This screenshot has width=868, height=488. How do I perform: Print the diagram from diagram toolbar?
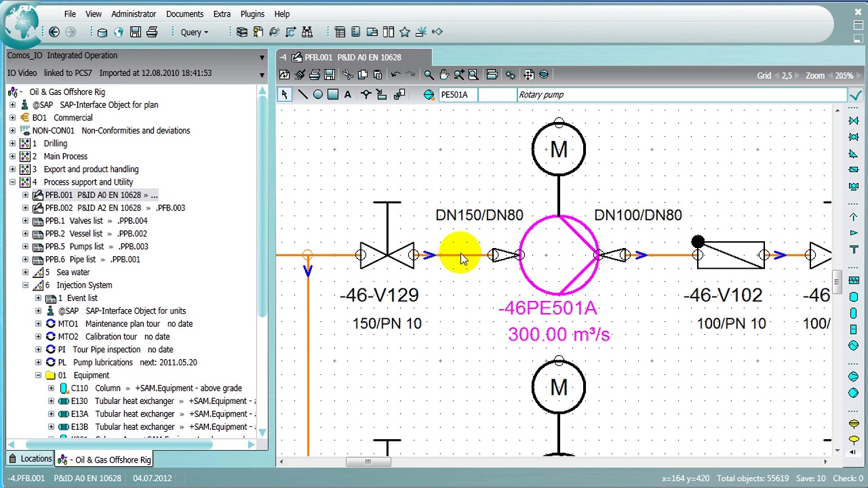click(x=315, y=75)
